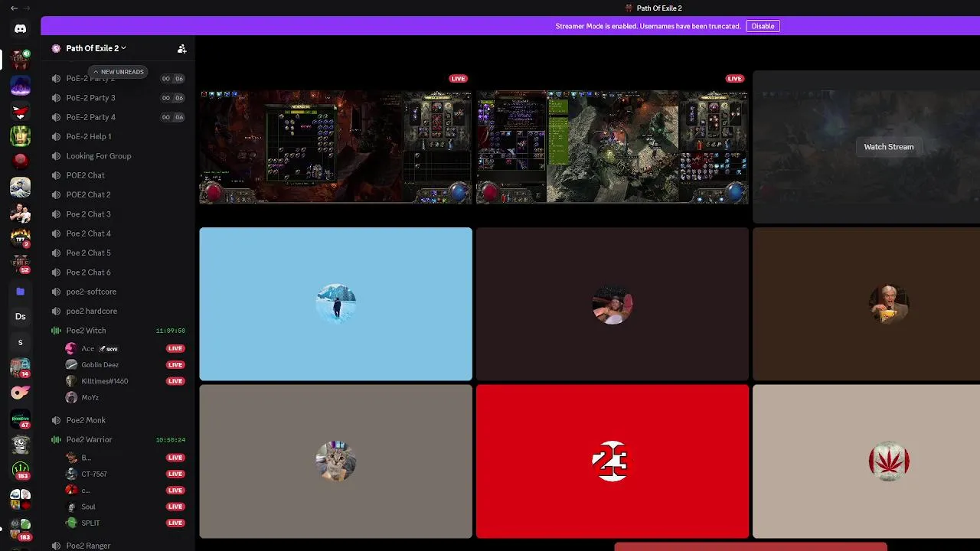Open the server icon with 163 badge
The width and height of the screenshot is (980, 551).
21,471
